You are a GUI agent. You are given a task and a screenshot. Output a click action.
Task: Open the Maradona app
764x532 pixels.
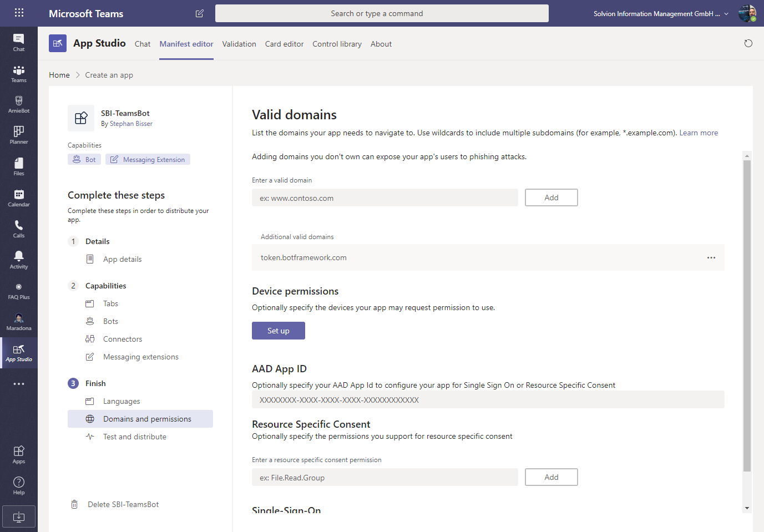pyautogui.click(x=19, y=322)
